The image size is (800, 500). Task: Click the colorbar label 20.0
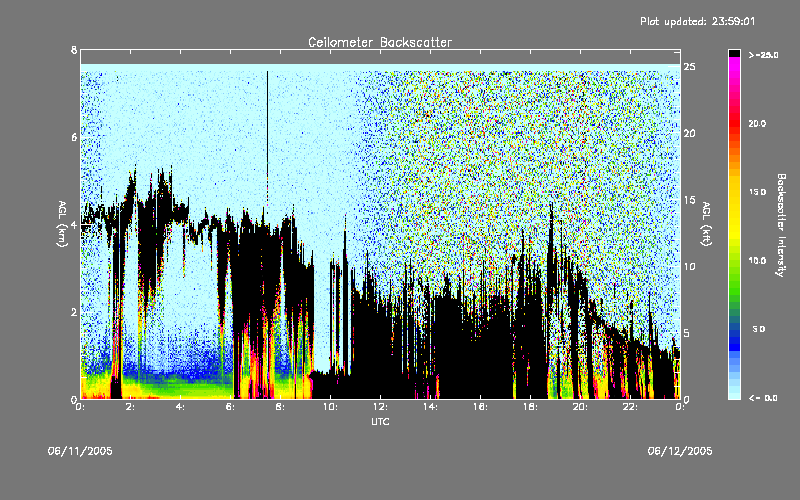click(x=757, y=124)
